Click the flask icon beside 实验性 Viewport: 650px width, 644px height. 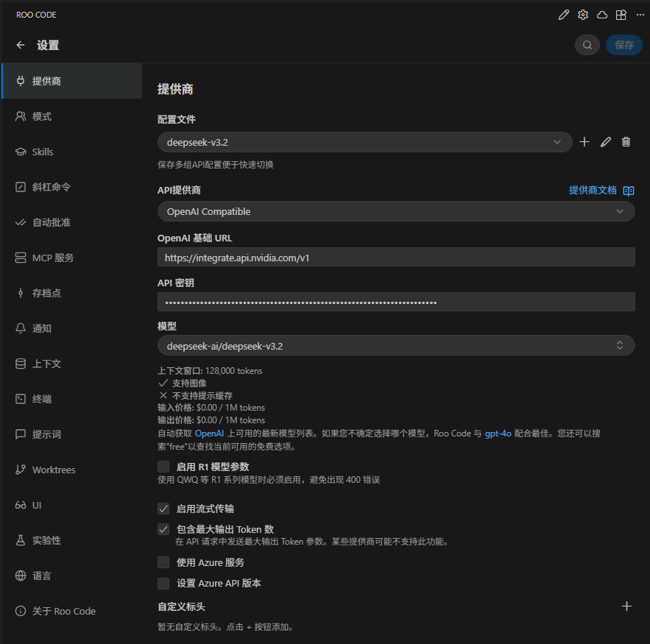pos(21,540)
